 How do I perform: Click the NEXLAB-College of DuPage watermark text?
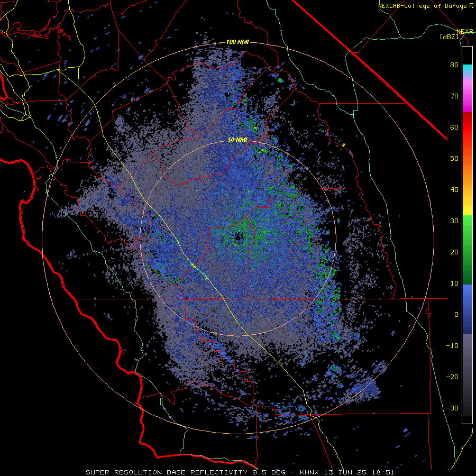(425, 6)
